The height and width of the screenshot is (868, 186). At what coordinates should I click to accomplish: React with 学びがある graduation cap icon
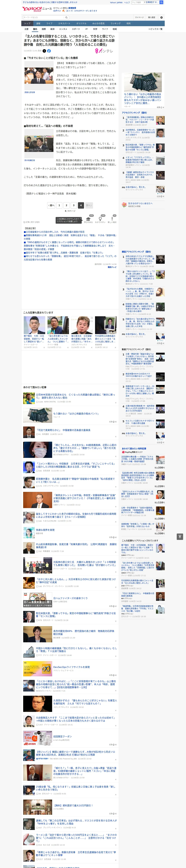pyautogui.click(x=89, y=219)
